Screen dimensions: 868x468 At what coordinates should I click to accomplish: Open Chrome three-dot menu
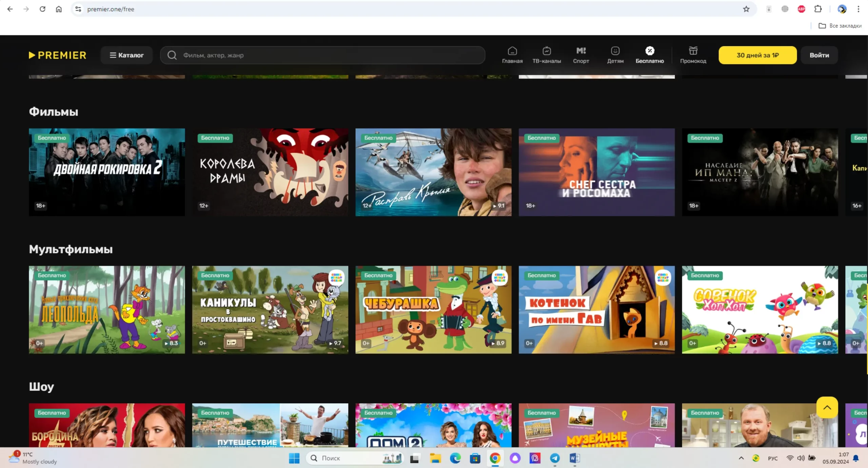click(x=858, y=9)
